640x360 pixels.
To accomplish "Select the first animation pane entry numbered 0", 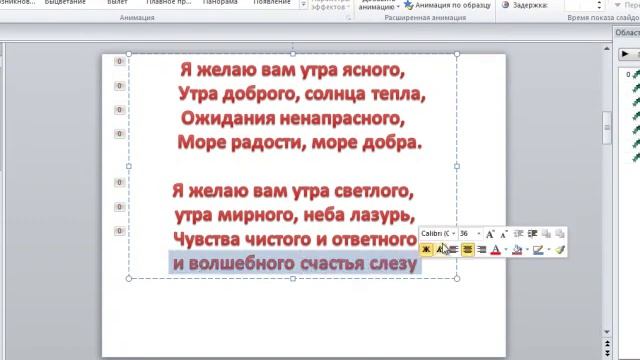I will [633, 75].
